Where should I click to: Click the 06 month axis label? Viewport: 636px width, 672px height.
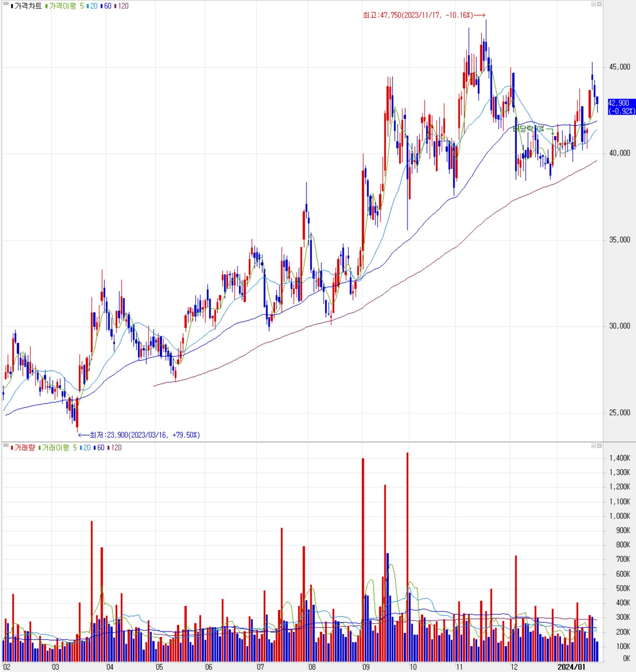[209, 667]
